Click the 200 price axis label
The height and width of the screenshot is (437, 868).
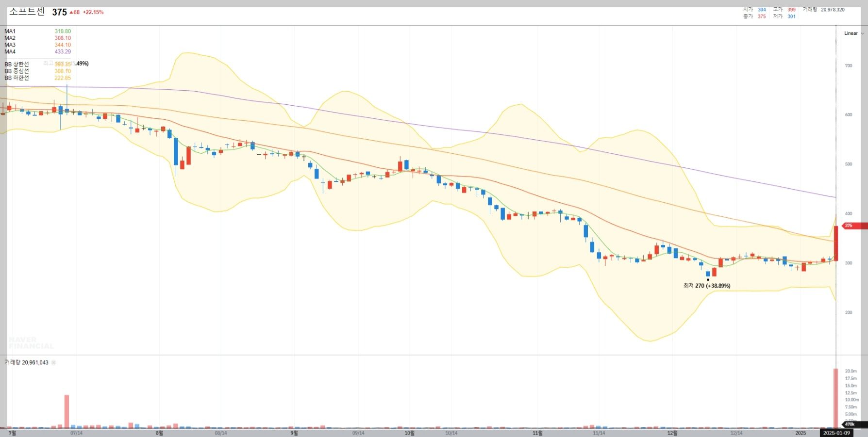[x=849, y=313]
